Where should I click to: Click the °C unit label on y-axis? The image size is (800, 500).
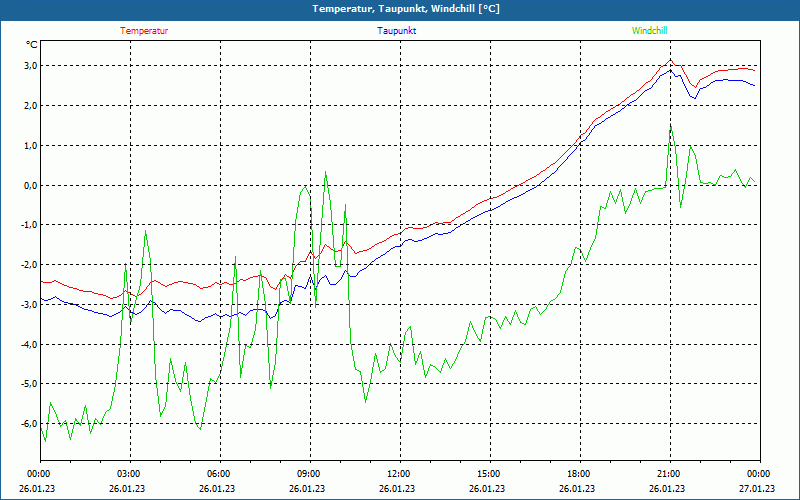point(32,45)
